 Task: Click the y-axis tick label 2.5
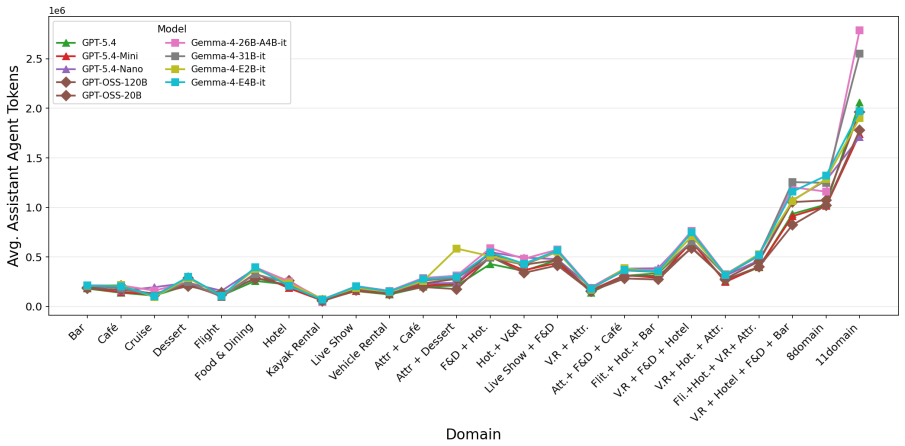(x=34, y=59)
